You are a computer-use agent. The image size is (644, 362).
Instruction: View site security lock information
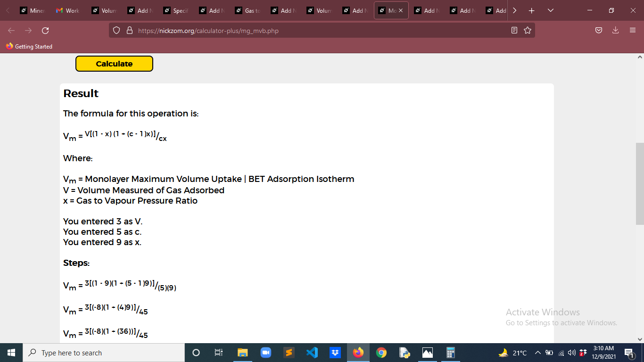[x=130, y=31]
